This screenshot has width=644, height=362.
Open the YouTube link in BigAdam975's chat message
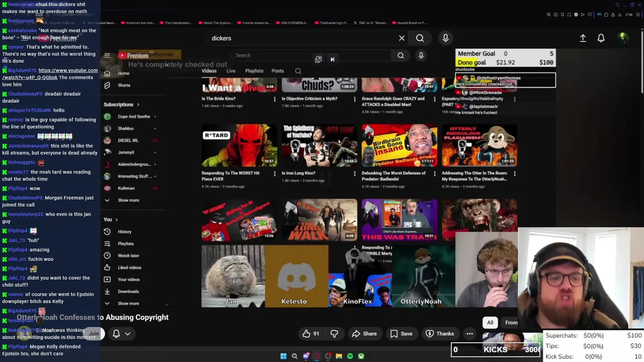[50, 74]
